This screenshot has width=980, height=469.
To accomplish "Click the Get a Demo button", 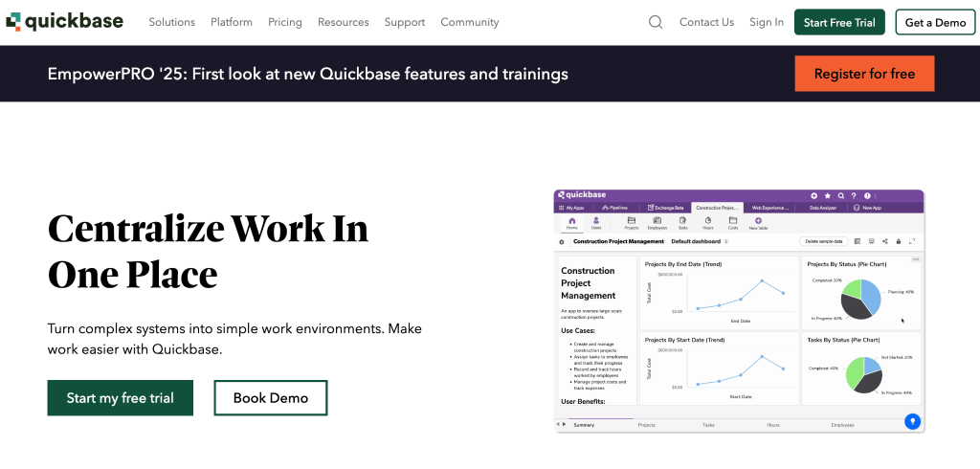I will click(x=935, y=22).
